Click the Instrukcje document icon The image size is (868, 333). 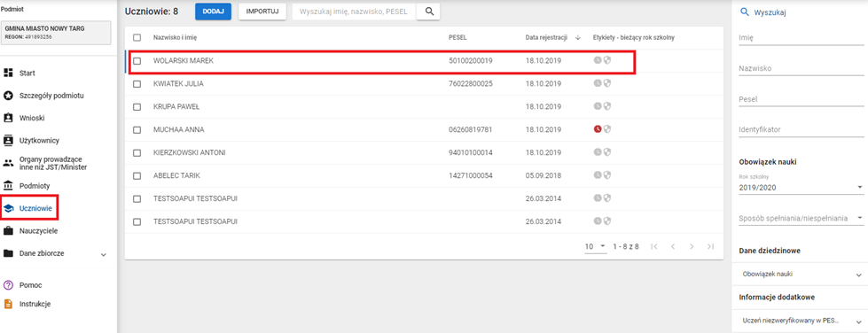pyautogui.click(x=8, y=304)
